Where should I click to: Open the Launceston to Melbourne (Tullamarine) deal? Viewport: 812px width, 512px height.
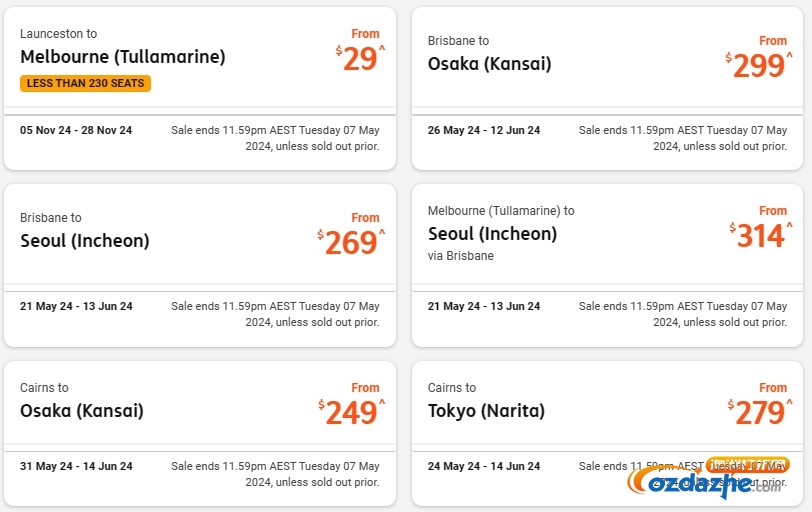tap(200, 89)
